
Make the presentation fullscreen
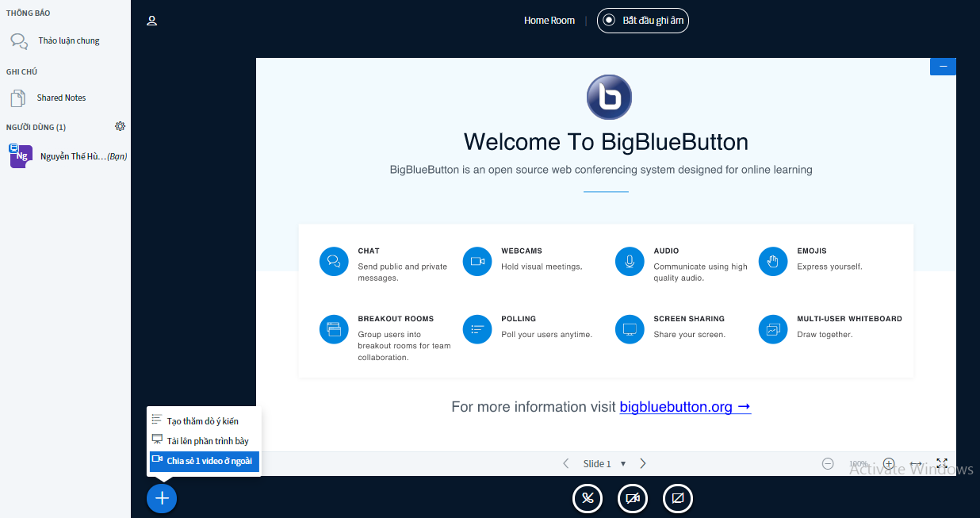[942, 463]
